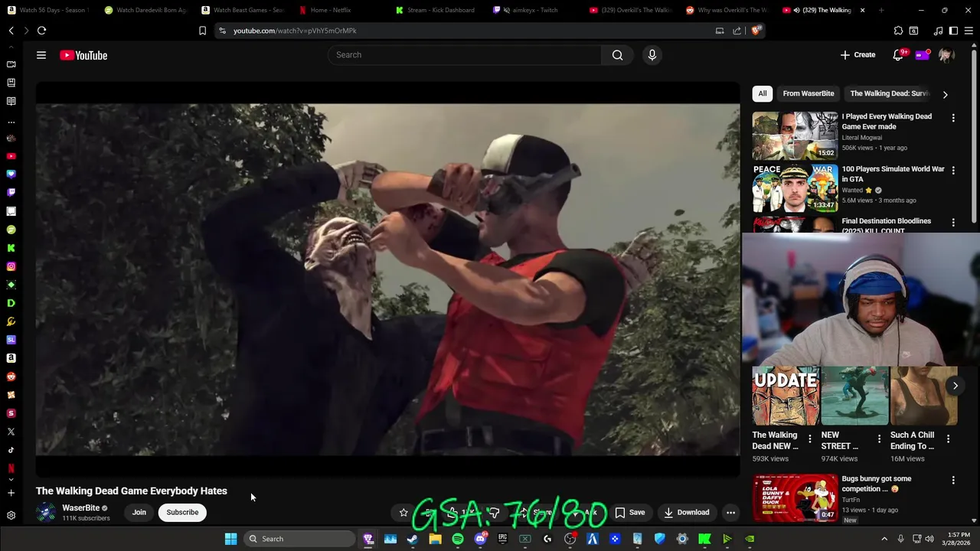The width and height of the screenshot is (980, 551).
Task: Open Reddit shortcut in browser sidebar
Action: point(11,377)
